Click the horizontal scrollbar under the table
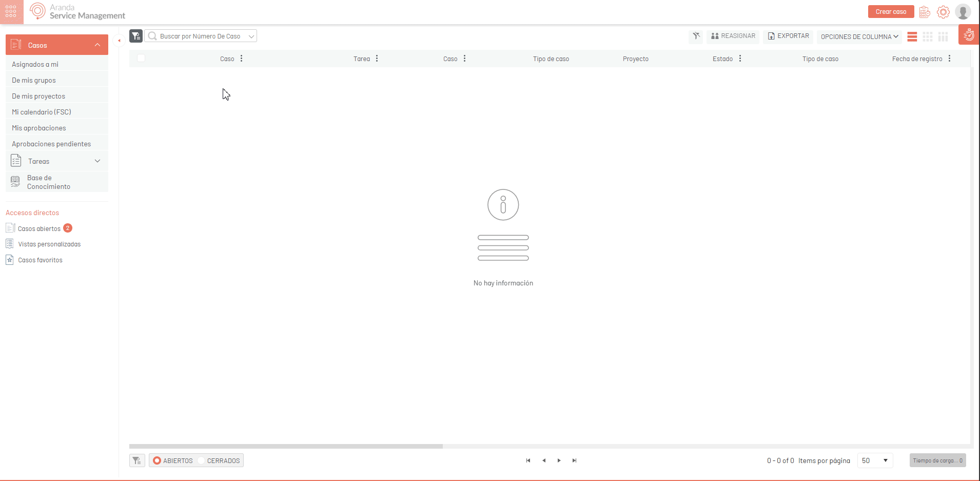The width and height of the screenshot is (980, 481). click(x=286, y=446)
